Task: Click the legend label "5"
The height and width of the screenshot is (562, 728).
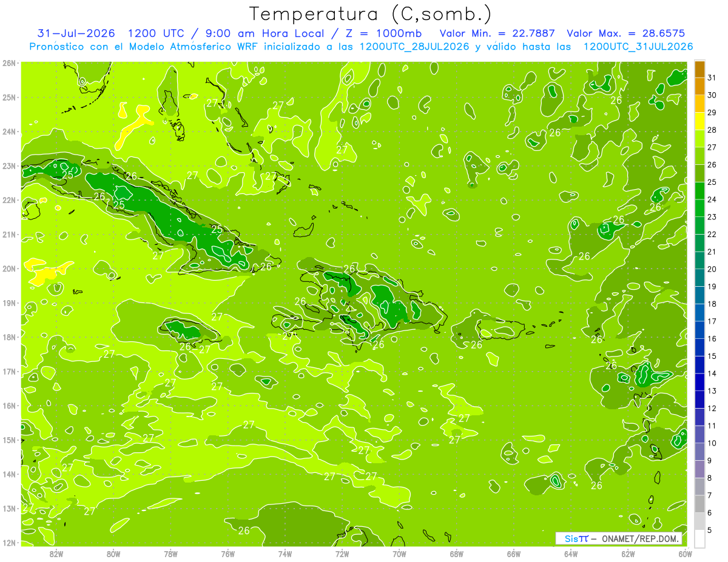Action: pyautogui.click(x=710, y=530)
